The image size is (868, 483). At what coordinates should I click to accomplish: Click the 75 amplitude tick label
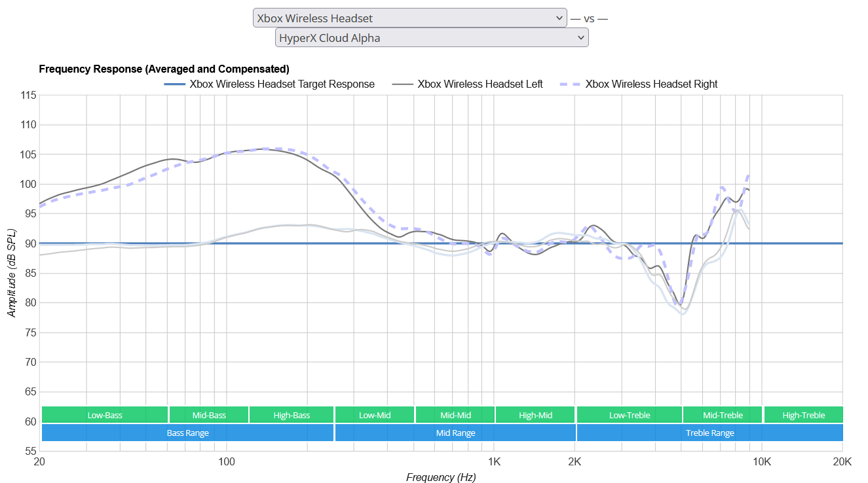31,332
